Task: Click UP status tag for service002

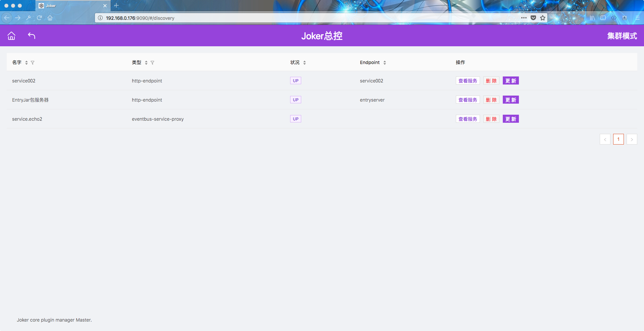Action: [296, 80]
